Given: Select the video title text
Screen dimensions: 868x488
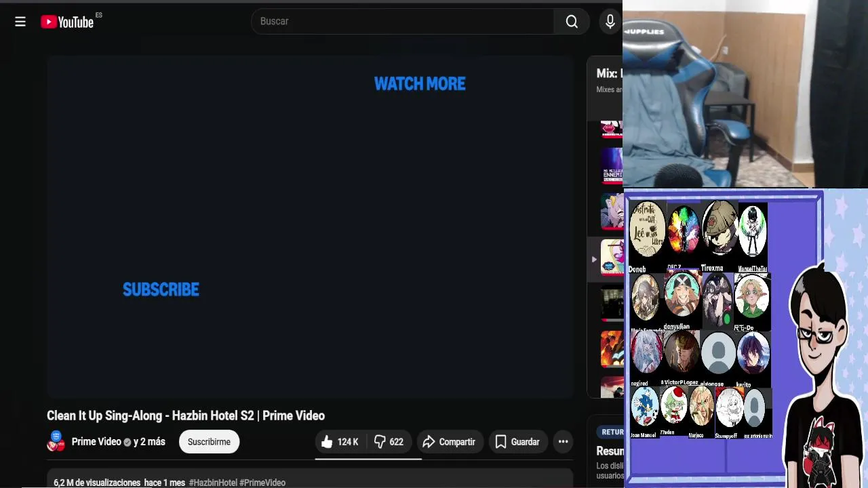Looking at the screenshot, I should (x=186, y=415).
